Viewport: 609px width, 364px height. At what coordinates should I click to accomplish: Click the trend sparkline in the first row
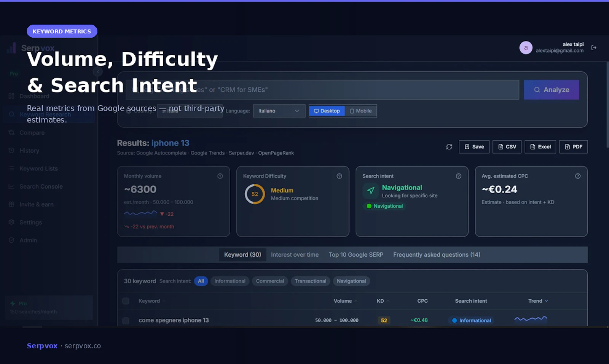coord(531,319)
